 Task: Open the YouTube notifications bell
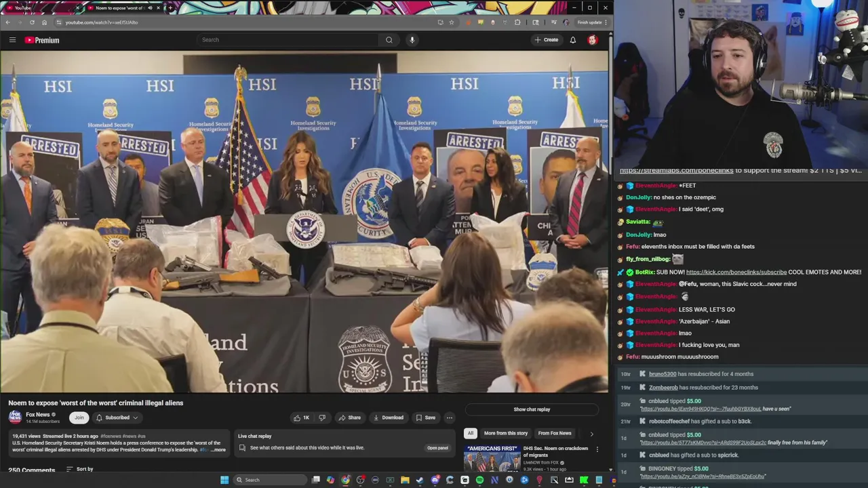pyautogui.click(x=573, y=40)
